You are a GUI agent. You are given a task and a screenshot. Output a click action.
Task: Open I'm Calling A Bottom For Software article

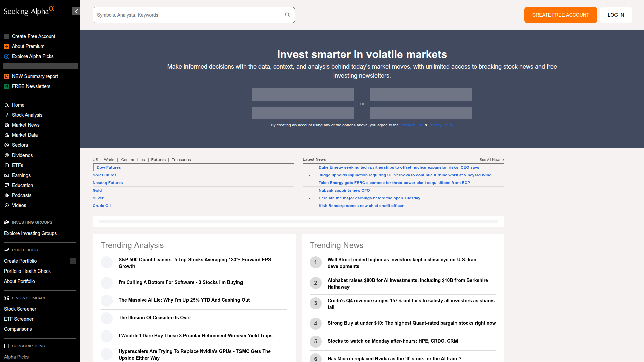tap(181, 282)
